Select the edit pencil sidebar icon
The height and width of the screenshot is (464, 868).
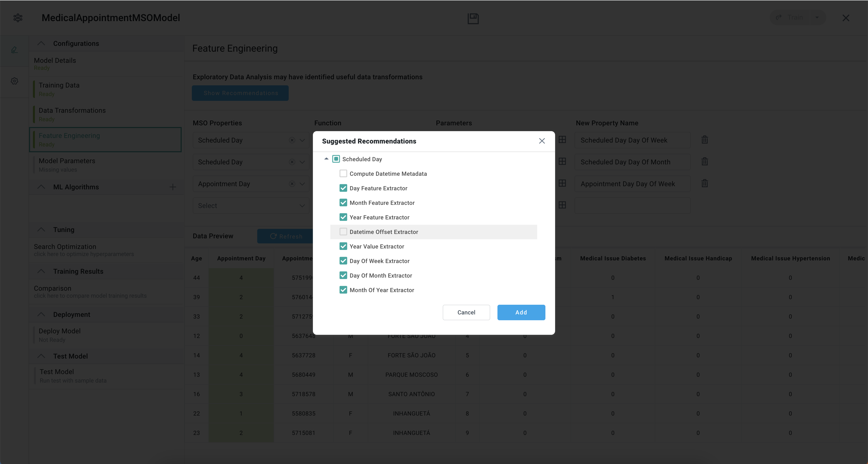tap(15, 50)
